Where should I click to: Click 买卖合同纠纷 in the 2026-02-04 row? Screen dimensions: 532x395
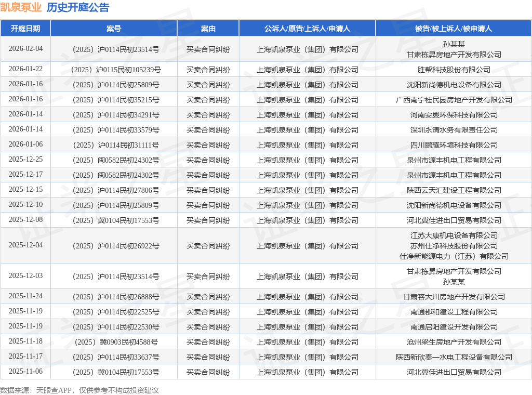[208, 49]
